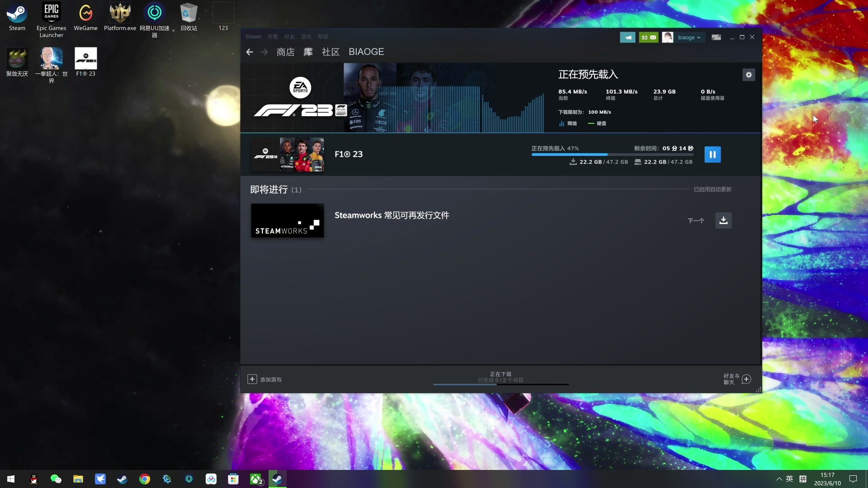Click the 添加游戏 plus icon

click(x=252, y=379)
